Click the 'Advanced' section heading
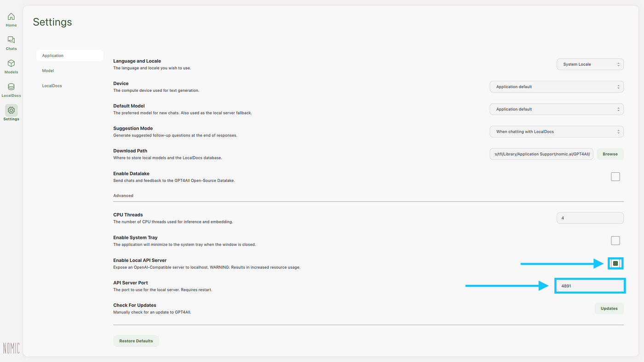The height and width of the screenshot is (362, 644). point(123,196)
